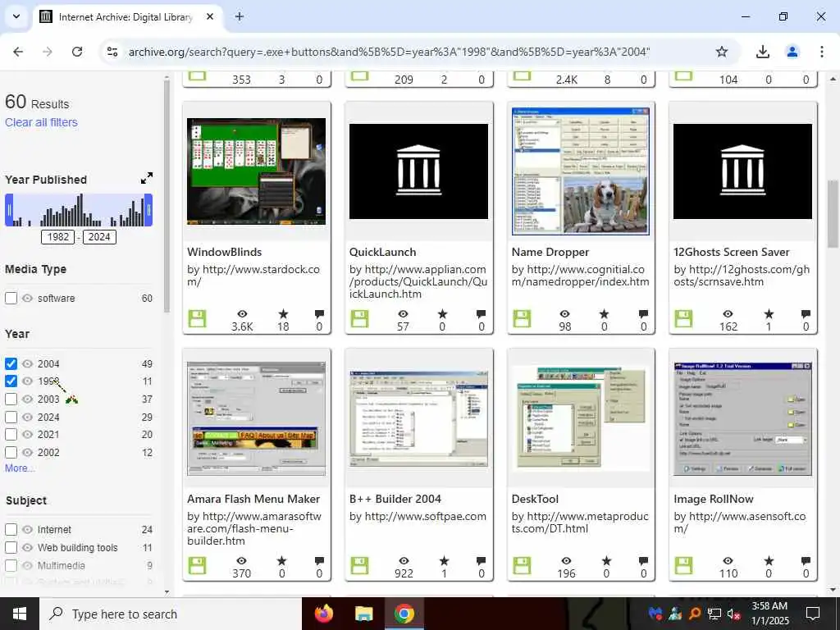
Task: Toggle the eye icon next to Internet
Action: pos(27,529)
